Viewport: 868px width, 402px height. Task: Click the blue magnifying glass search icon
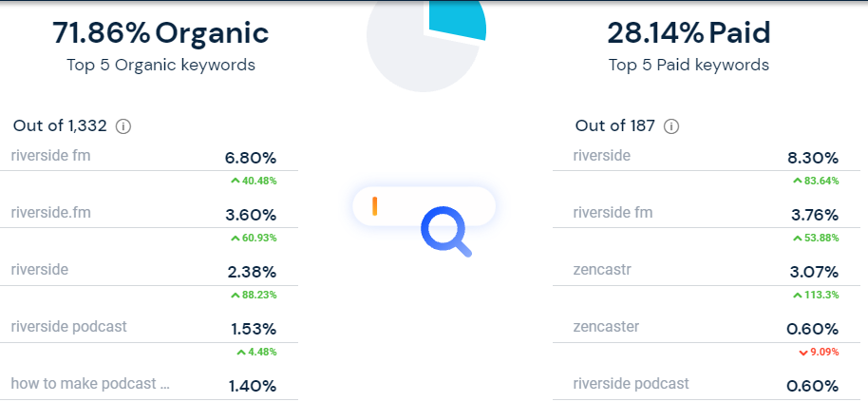click(445, 232)
